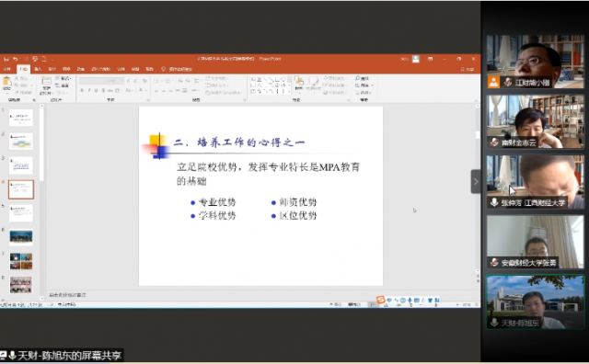Click the Arrange shapes icon
Viewport: 589px width, 364px height.
299,81
